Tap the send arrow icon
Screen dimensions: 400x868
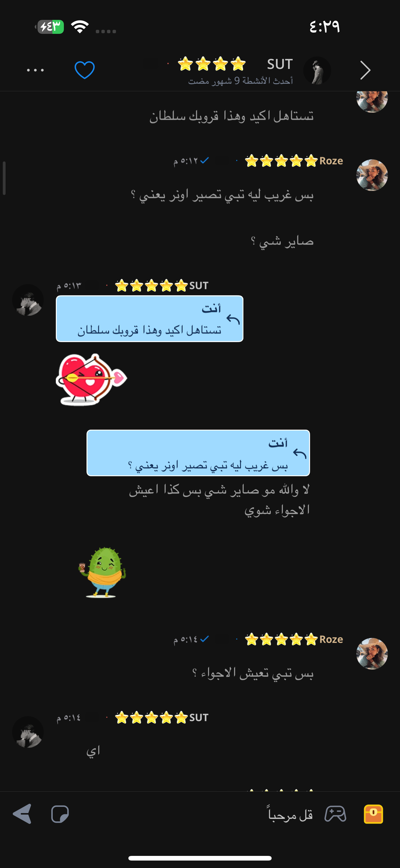(x=23, y=814)
